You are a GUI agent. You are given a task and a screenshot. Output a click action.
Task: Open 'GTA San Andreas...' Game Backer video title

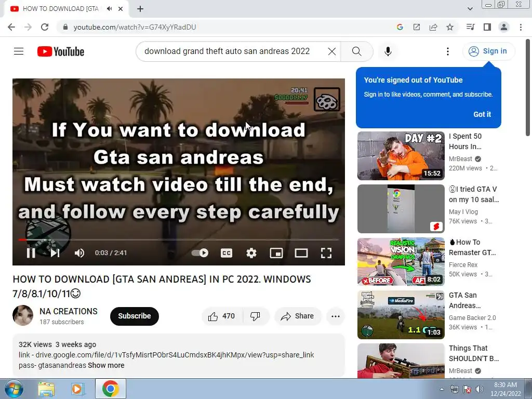pos(465,300)
